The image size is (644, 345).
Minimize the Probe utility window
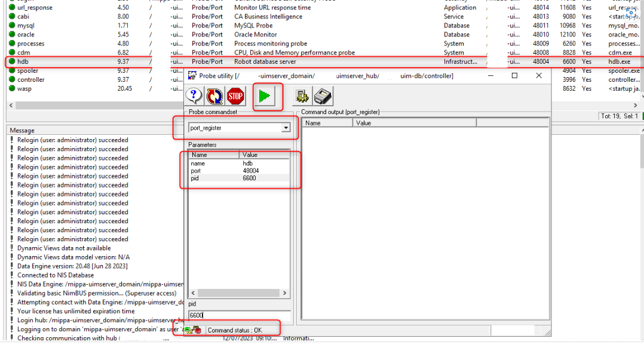[x=490, y=75]
